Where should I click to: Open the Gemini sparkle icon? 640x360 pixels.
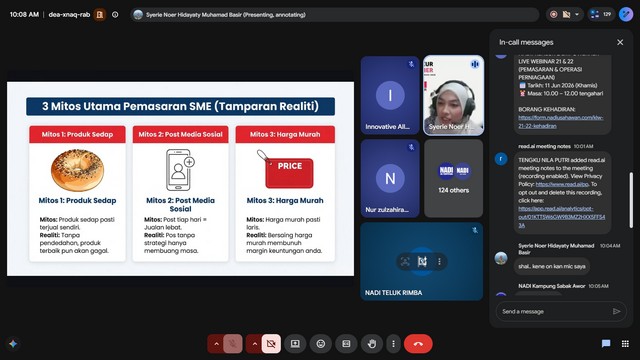click(x=13, y=344)
